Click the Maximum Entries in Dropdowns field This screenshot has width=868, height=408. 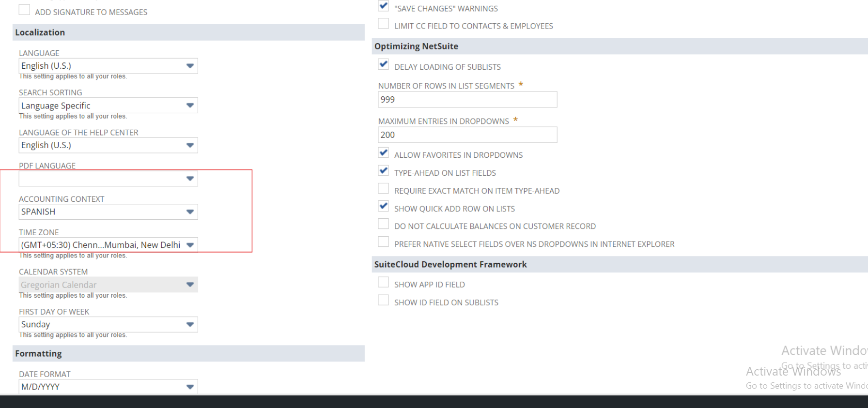(x=467, y=135)
